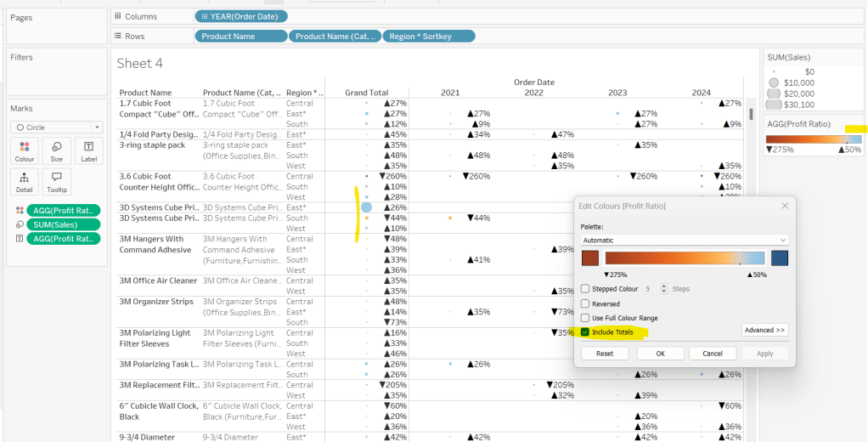Open the Tooltip marks card button
Screen dimensions: 868x442
pos(56,181)
